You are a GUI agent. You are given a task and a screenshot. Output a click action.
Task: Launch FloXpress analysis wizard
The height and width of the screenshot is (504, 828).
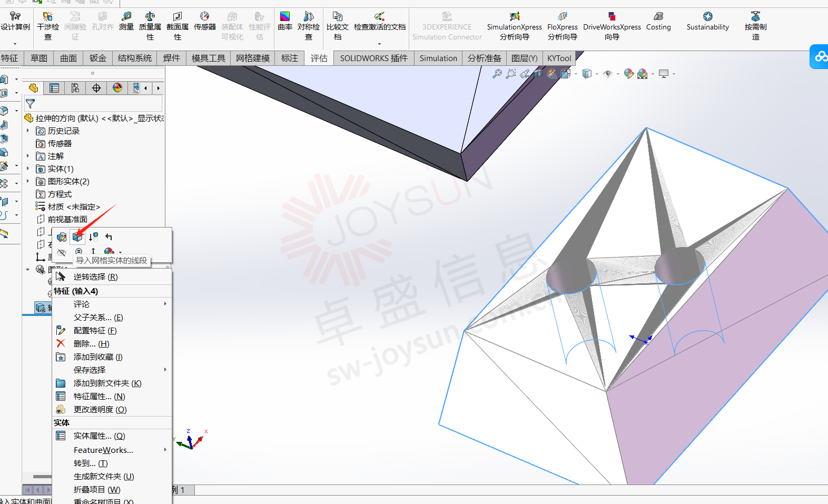point(563,26)
